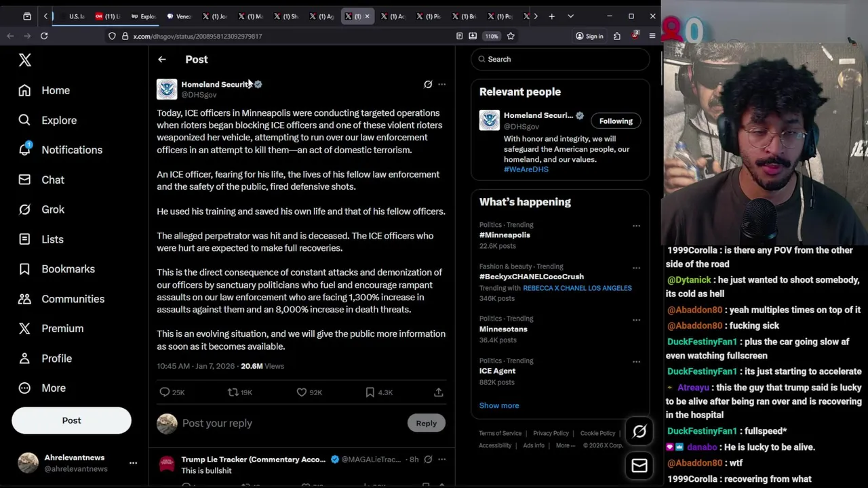Toggle the Following button for Homeland Security
The image size is (868, 488).
(616, 121)
